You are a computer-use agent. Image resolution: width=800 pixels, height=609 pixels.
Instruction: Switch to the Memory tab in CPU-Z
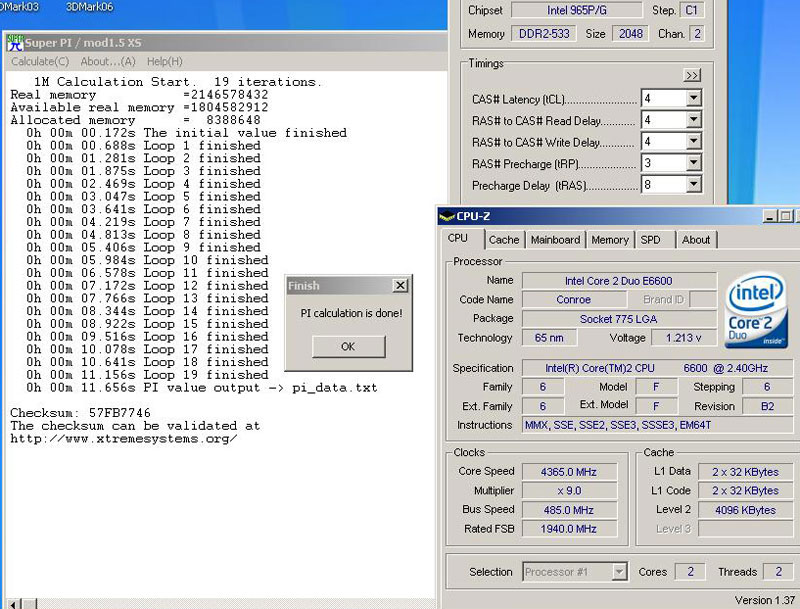610,240
